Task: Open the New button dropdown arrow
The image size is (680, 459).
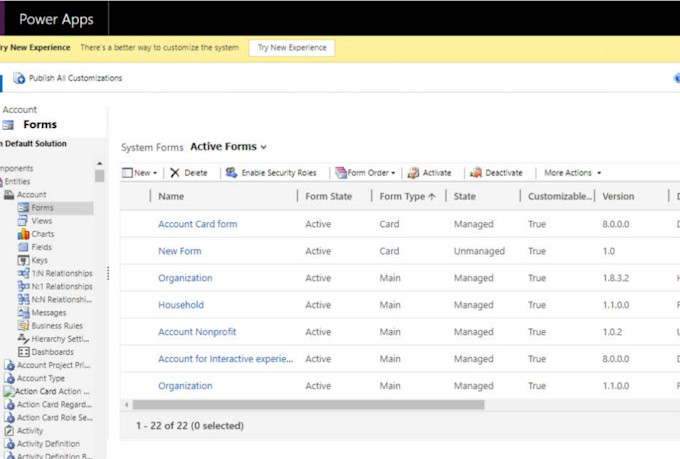Action: 155,173
